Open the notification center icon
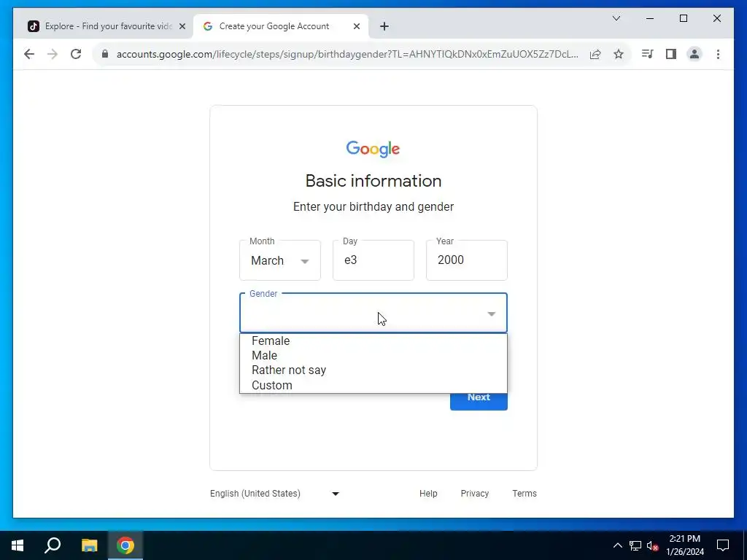This screenshot has height=560, width=747. (x=723, y=545)
